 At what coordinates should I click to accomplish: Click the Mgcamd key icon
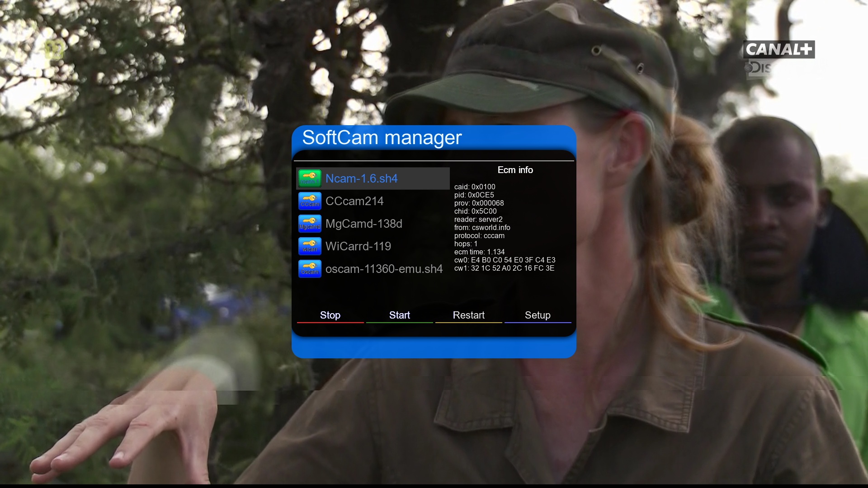[310, 224]
